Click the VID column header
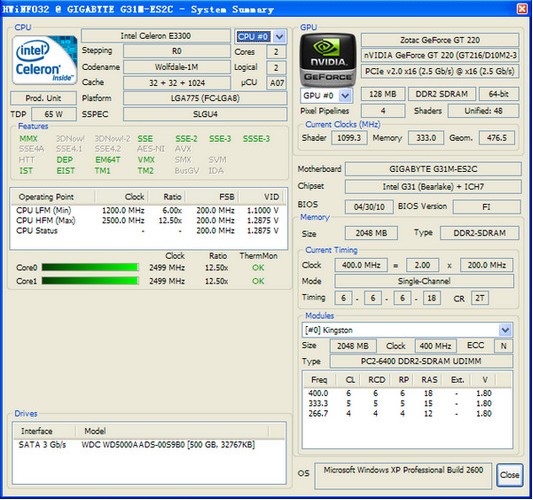This screenshot has height=500, width=533. pos(262,197)
